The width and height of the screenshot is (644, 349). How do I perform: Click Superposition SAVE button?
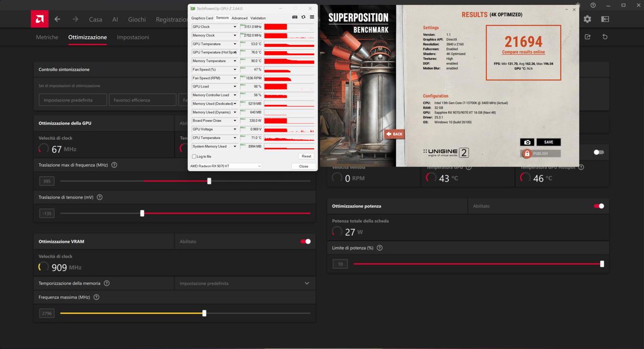click(548, 142)
